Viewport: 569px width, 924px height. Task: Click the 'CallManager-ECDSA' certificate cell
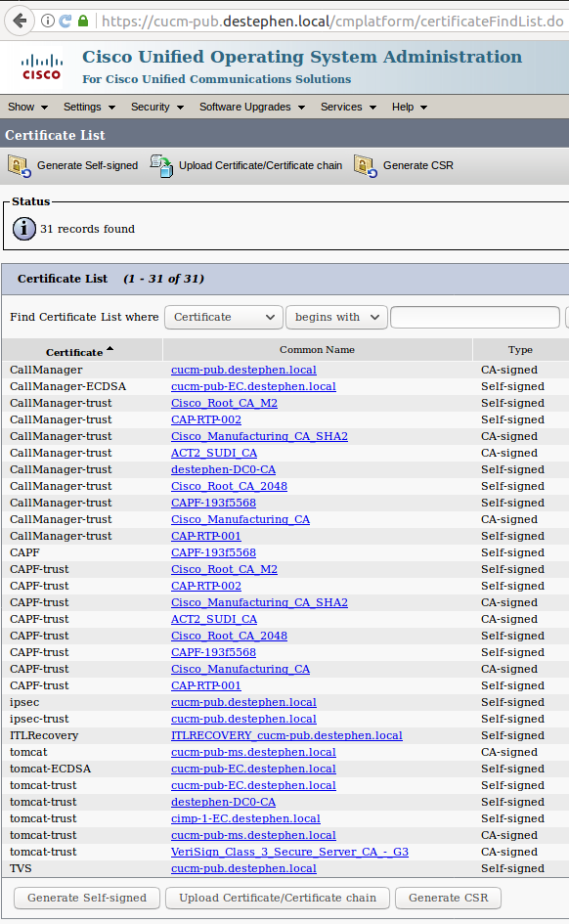click(x=67, y=386)
